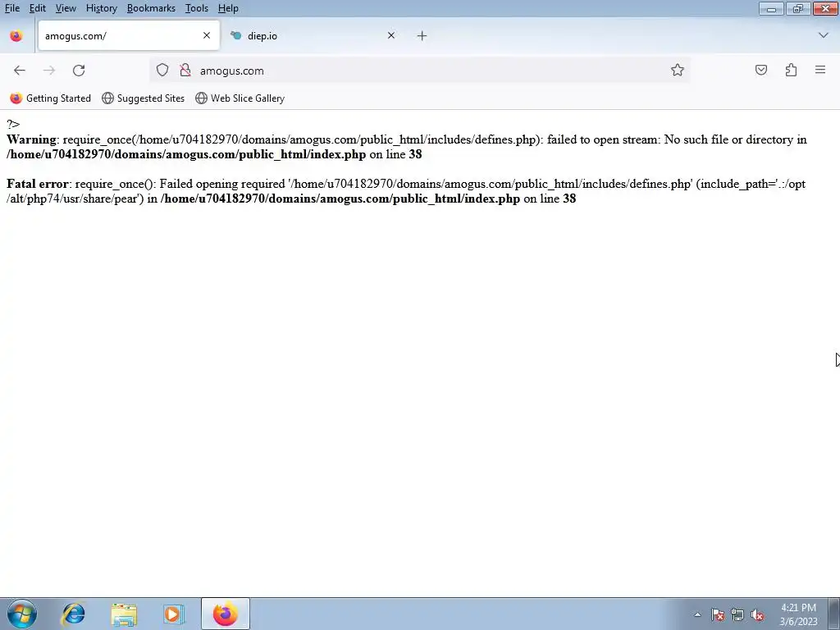Click the "Warning" bold text
The height and width of the screenshot is (630, 840).
31,139
